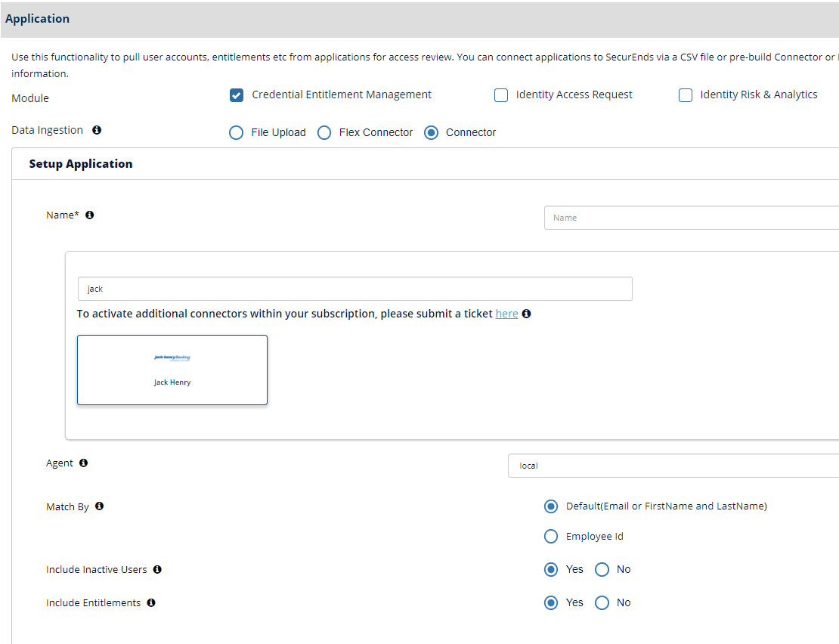Click the Include Inactive Users info icon
Screen dimensions: 839x644
(x=157, y=569)
